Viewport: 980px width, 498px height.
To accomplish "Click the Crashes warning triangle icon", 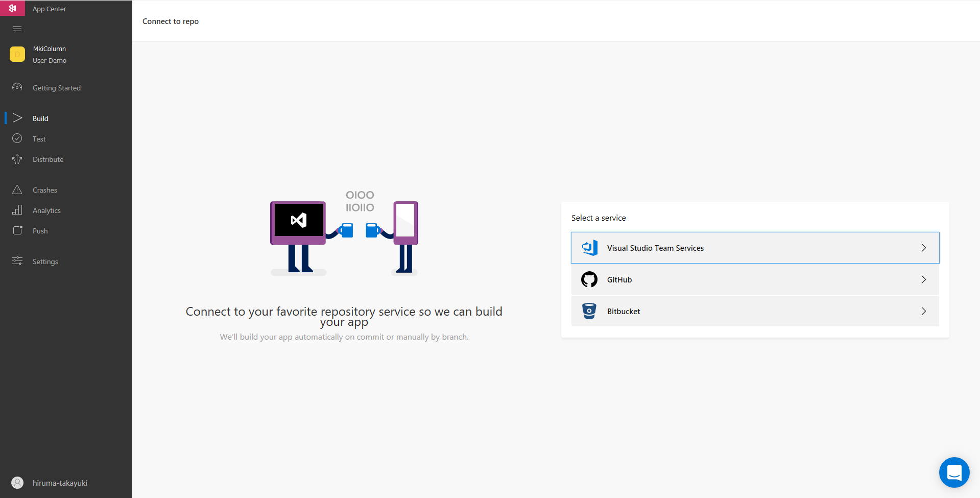I will tap(17, 189).
